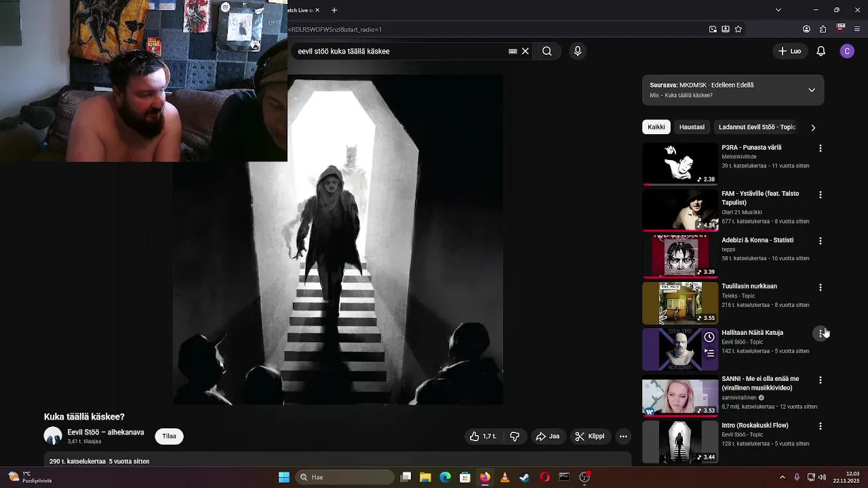Select the Haustasi filter chip
The image size is (868, 488).
(692, 127)
